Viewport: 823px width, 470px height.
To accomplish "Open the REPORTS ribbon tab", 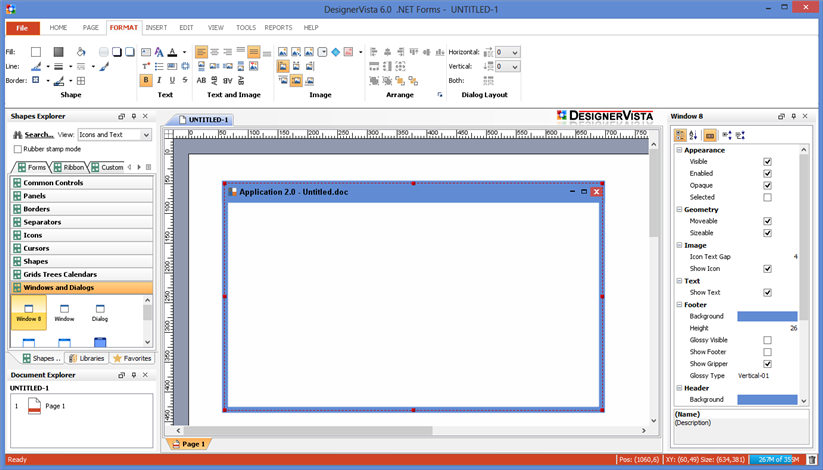I will (x=278, y=28).
